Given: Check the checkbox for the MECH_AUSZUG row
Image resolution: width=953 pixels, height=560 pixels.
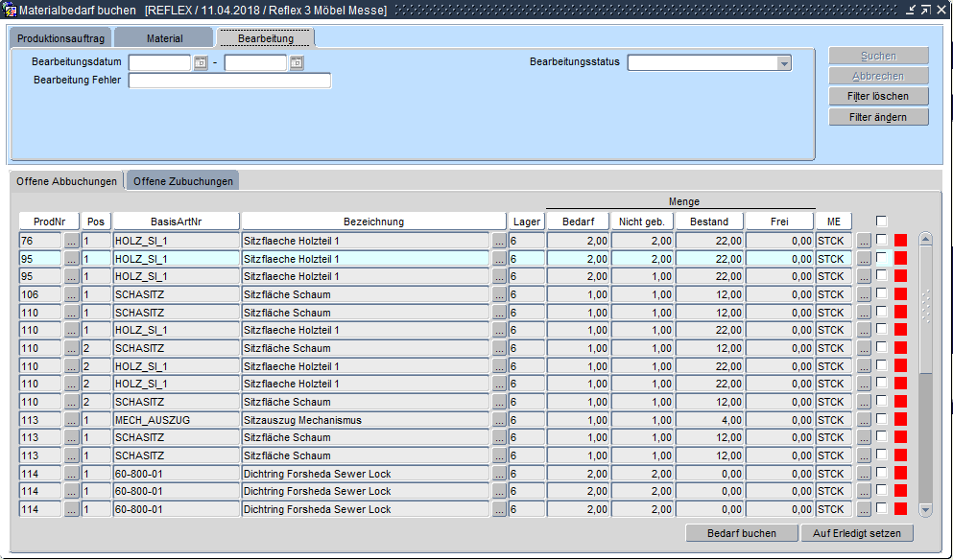Looking at the screenshot, I should pos(882,420).
